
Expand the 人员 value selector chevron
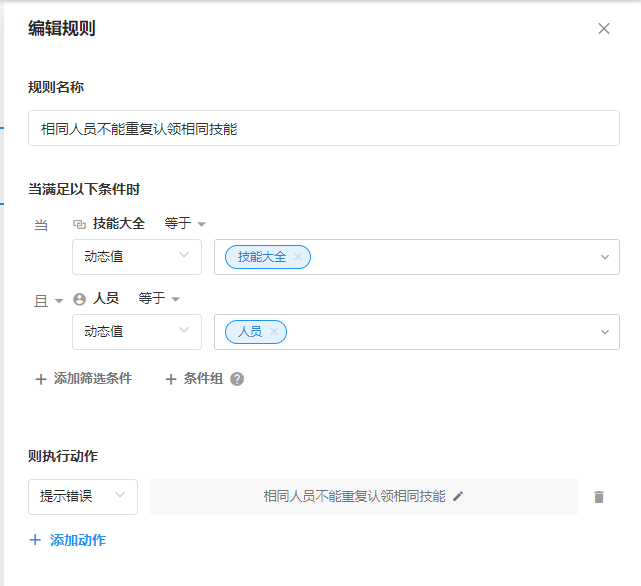pyautogui.click(x=604, y=332)
